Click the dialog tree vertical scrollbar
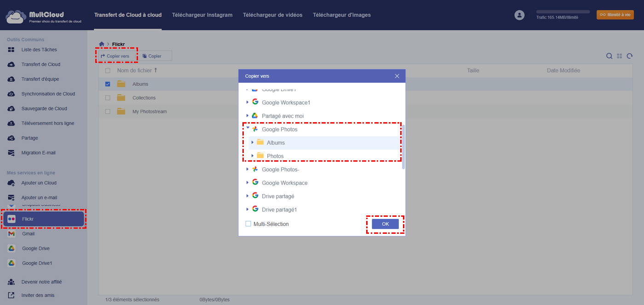The image size is (644, 305). (x=403, y=146)
